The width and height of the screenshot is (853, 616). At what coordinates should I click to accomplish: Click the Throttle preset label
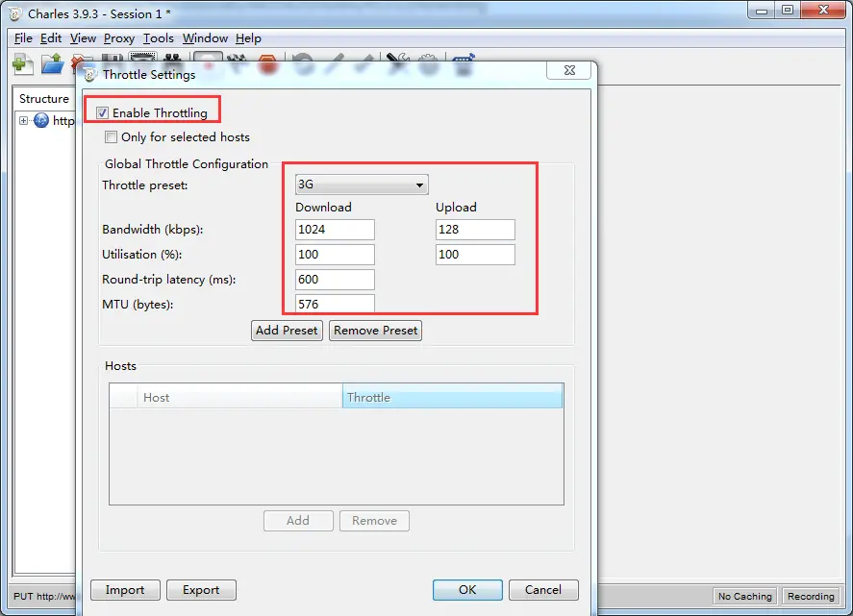click(x=145, y=185)
